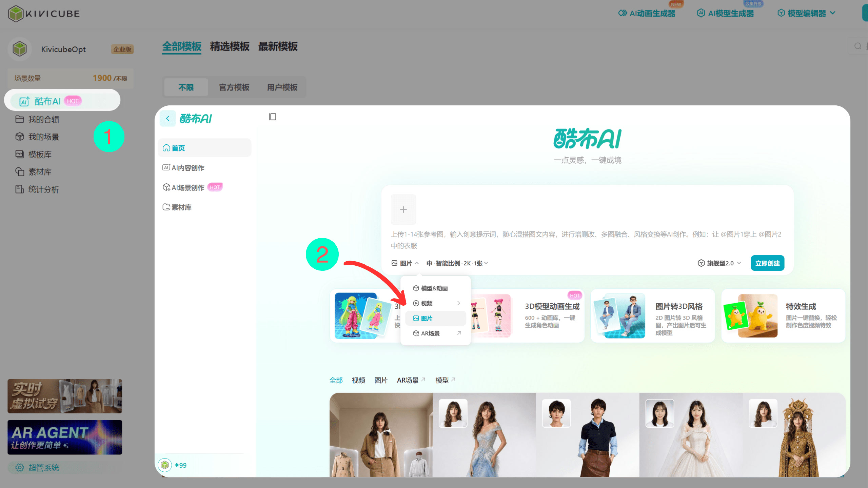Switch to the 图片 gallery filter tab

pyautogui.click(x=381, y=380)
